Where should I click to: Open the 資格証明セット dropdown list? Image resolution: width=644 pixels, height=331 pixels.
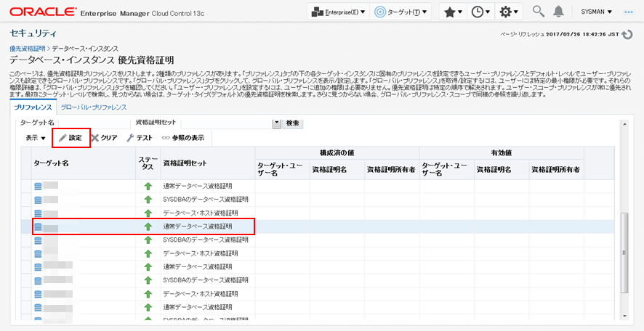click(x=277, y=123)
